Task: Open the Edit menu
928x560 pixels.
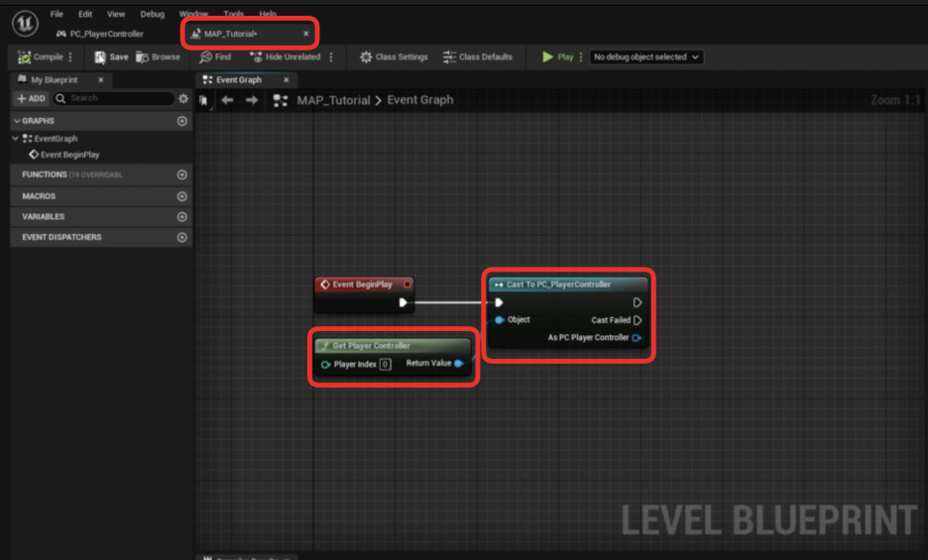Action: tap(85, 14)
